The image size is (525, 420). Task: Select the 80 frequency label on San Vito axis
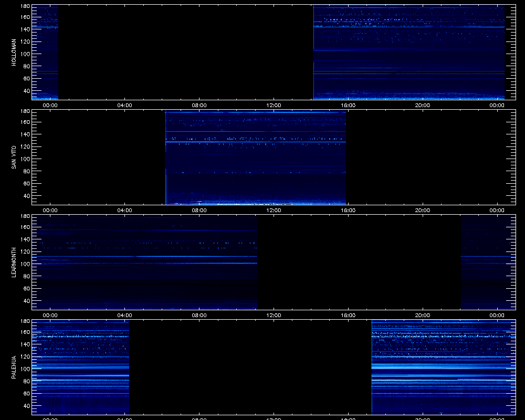click(27, 171)
